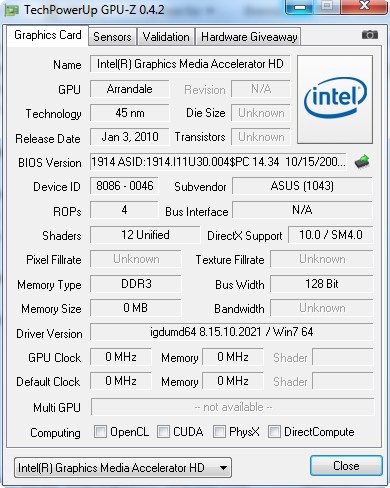Check the PhysX checkbox

tap(219, 431)
